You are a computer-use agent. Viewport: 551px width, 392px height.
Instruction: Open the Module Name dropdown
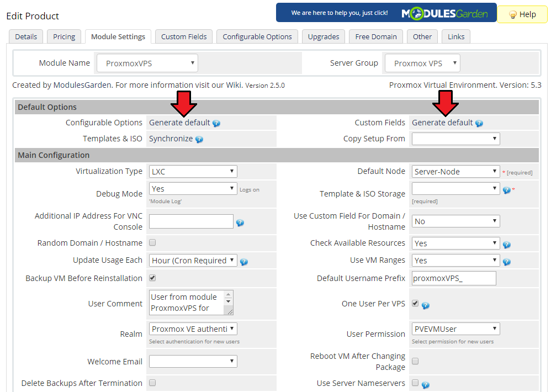tap(147, 63)
